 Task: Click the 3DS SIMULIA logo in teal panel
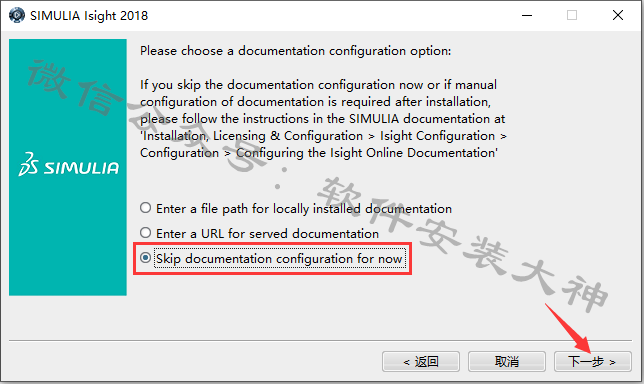click(69, 164)
